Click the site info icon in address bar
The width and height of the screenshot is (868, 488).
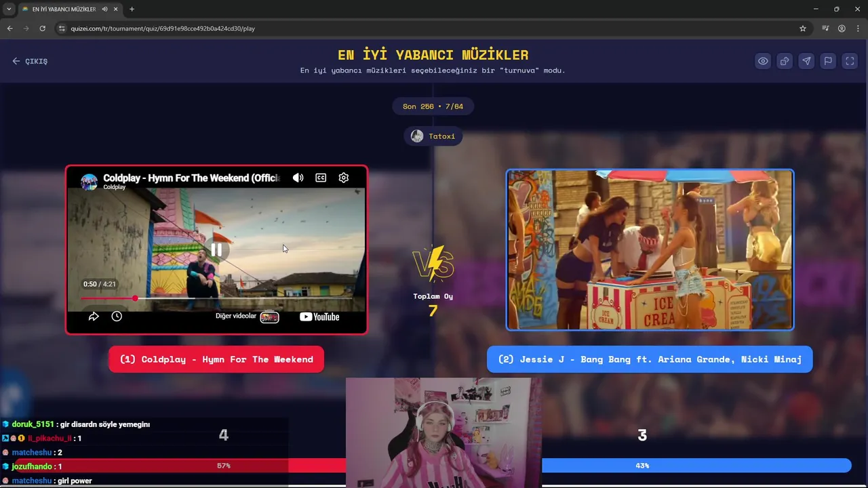point(62,28)
